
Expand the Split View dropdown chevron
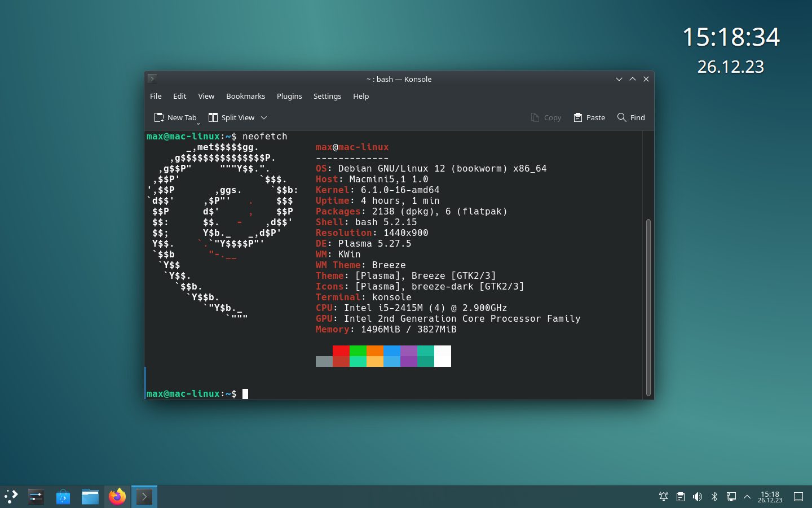(263, 117)
